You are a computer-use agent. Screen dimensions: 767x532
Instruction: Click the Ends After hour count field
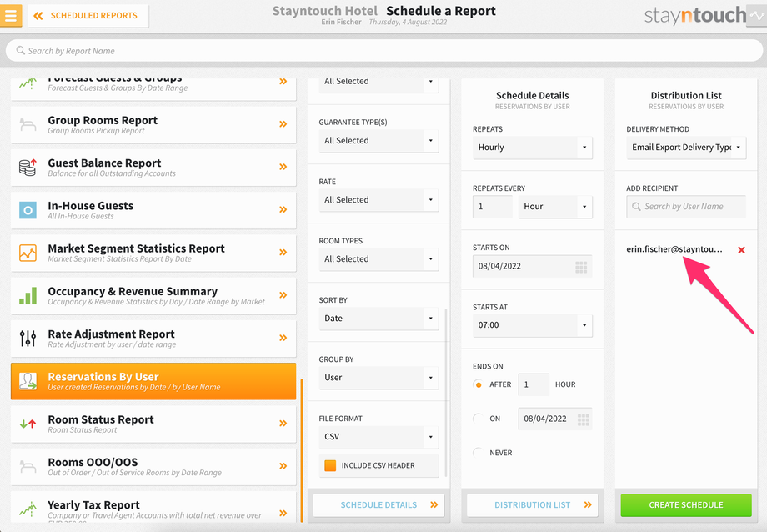click(x=534, y=384)
